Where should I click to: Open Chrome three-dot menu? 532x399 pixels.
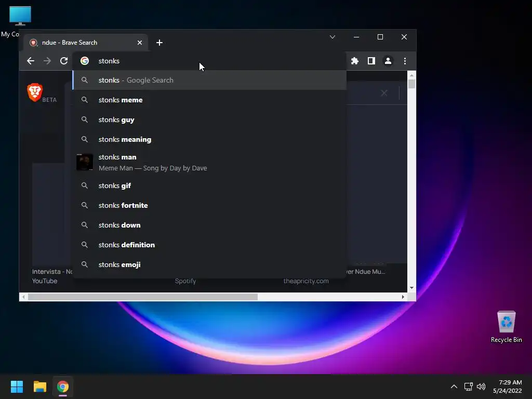[x=405, y=61]
